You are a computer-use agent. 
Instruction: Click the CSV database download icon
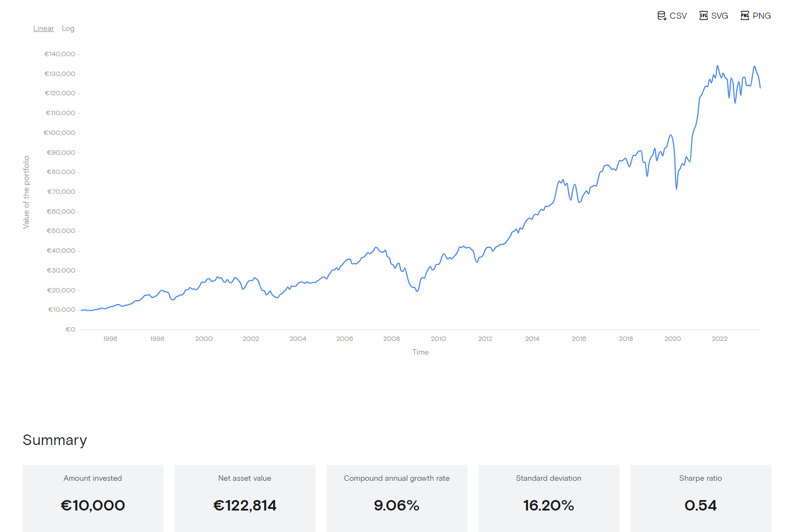pos(662,16)
